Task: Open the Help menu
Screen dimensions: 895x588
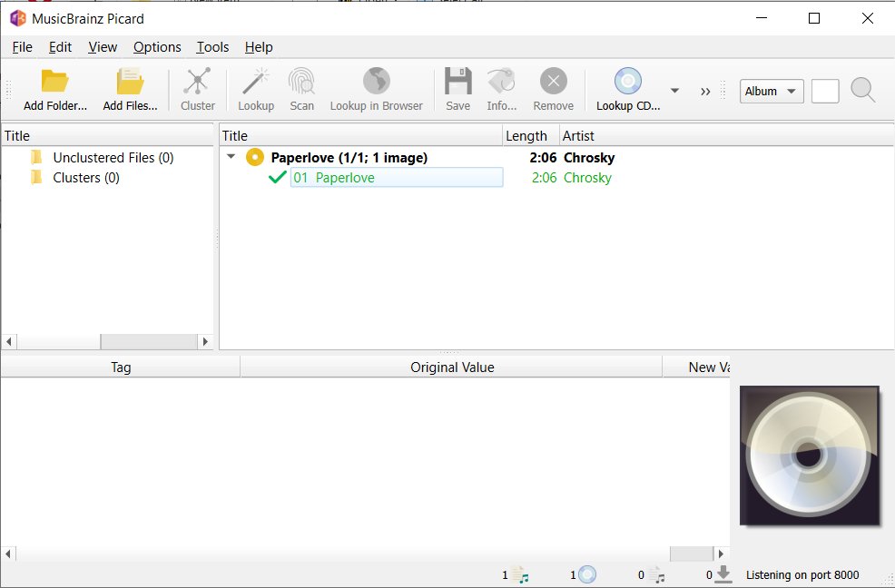Action: tap(259, 47)
